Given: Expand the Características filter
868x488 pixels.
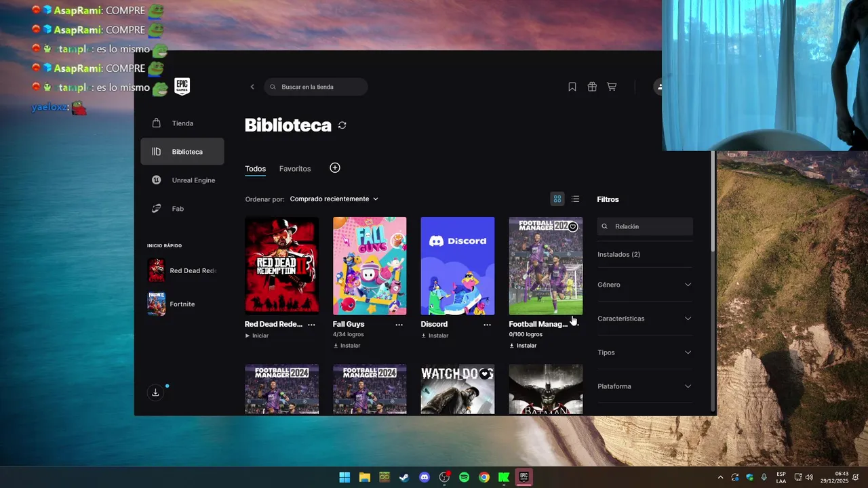Looking at the screenshot, I should (x=644, y=319).
